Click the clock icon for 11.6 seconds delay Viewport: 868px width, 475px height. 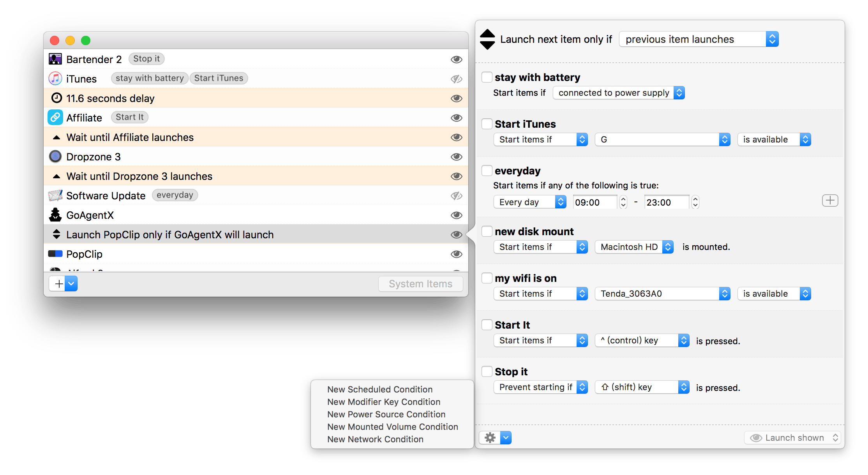pyautogui.click(x=56, y=98)
